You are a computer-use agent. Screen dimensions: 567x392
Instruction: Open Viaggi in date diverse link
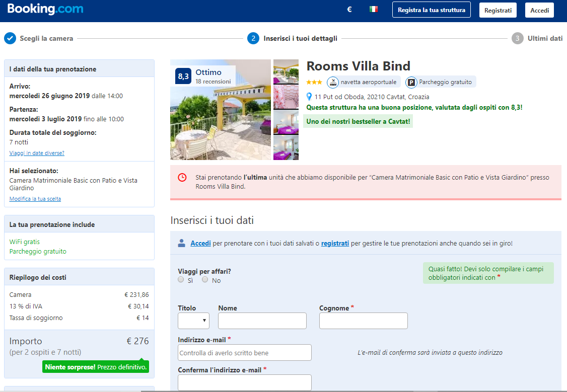(x=37, y=153)
